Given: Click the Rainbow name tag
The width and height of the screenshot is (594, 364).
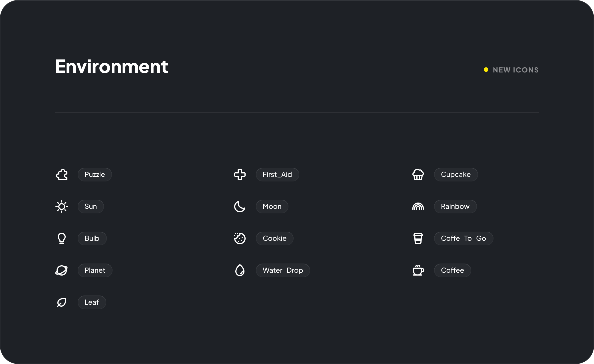Looking at the screenshot, I should tap(455, 207).
